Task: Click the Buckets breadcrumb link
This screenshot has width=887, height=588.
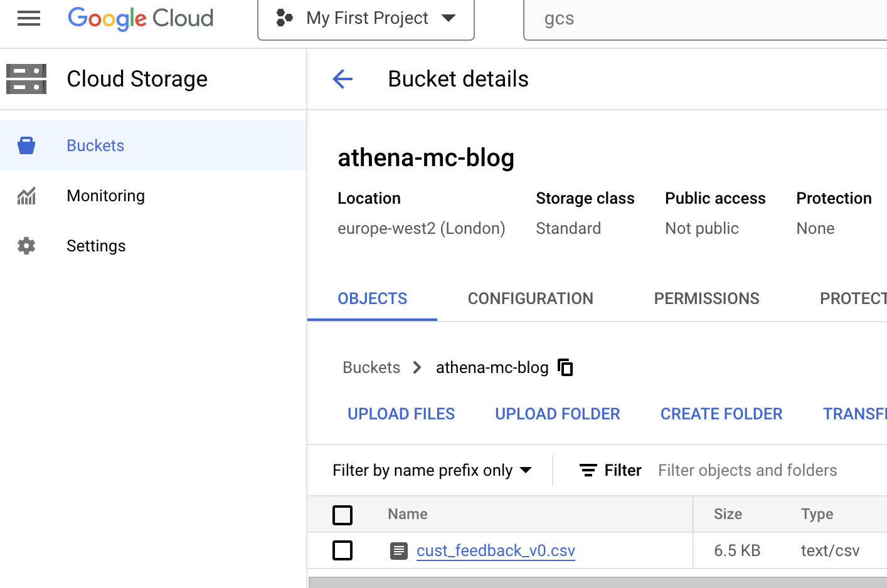Action: point(371,367)
